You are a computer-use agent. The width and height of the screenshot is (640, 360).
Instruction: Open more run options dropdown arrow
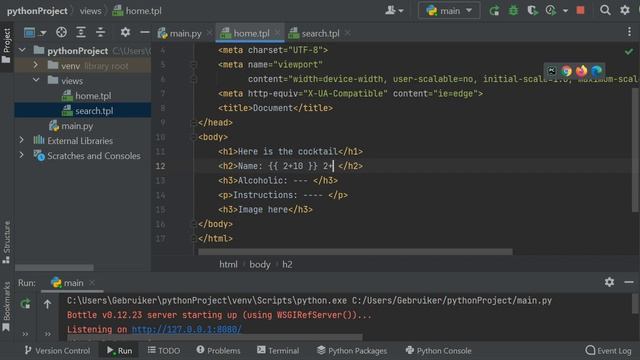click(x=565, y=11)
